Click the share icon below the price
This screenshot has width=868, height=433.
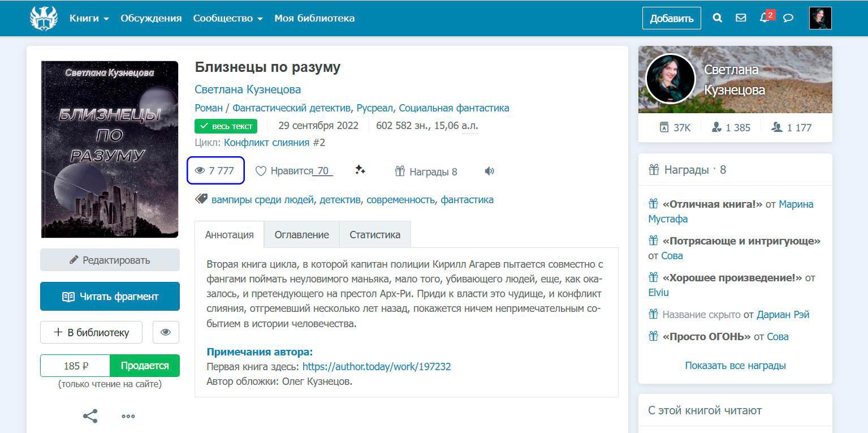coord(90,416)
